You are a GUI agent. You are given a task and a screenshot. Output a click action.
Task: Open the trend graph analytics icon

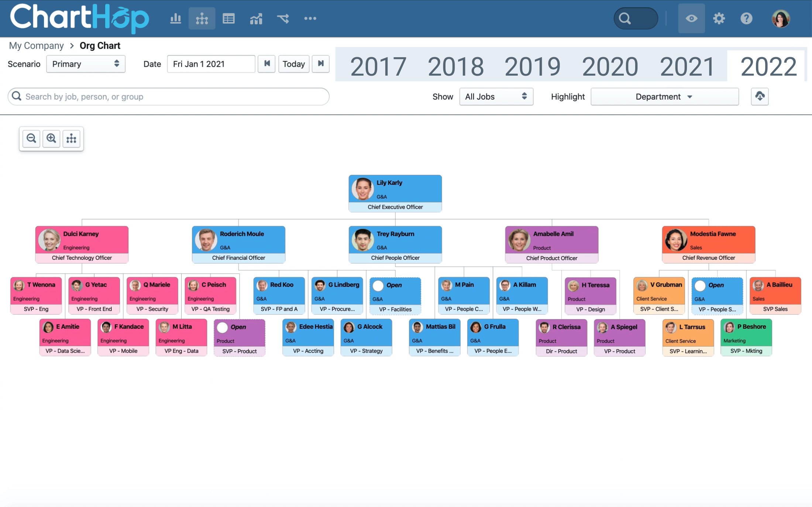pyautogui.click(x=256, y=18)
